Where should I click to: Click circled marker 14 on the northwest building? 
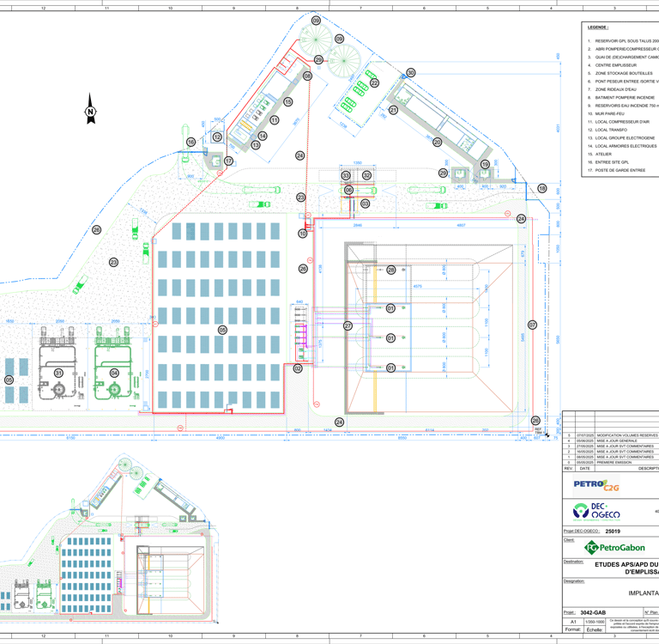coord(263,136)
